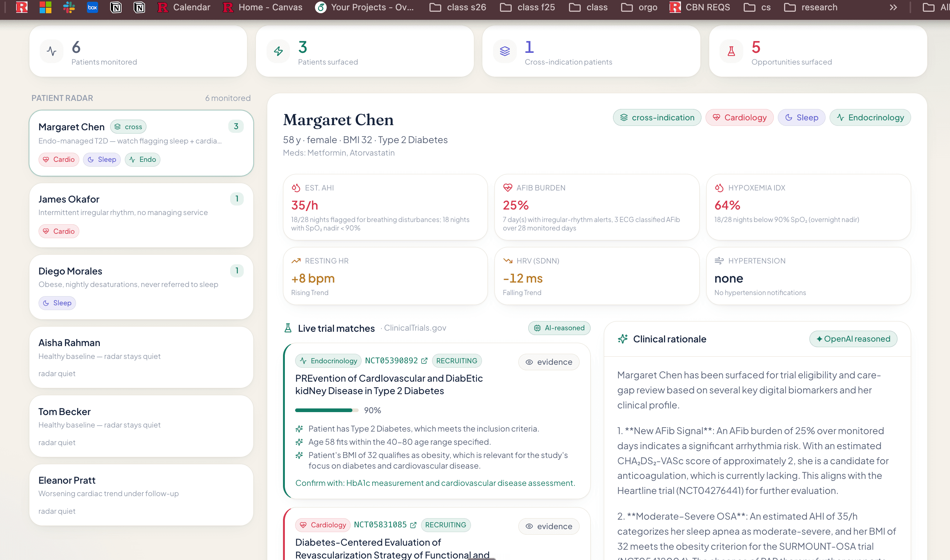Select the James Okafor patient card

[141, 215]
